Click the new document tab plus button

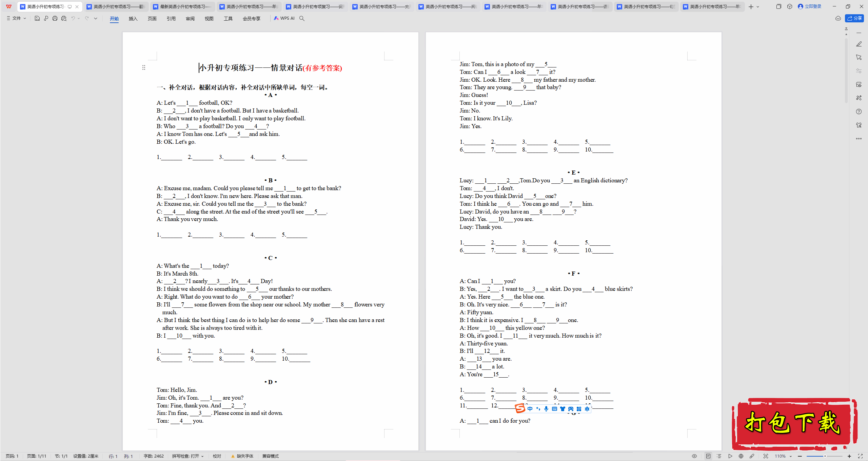pyautogui.click(x=751, y=7)
